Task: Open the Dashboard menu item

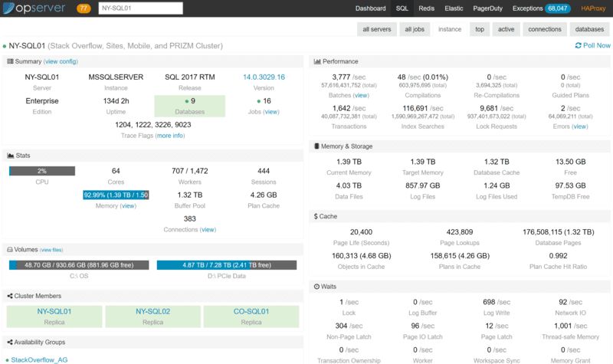Action: click(370, 8)
